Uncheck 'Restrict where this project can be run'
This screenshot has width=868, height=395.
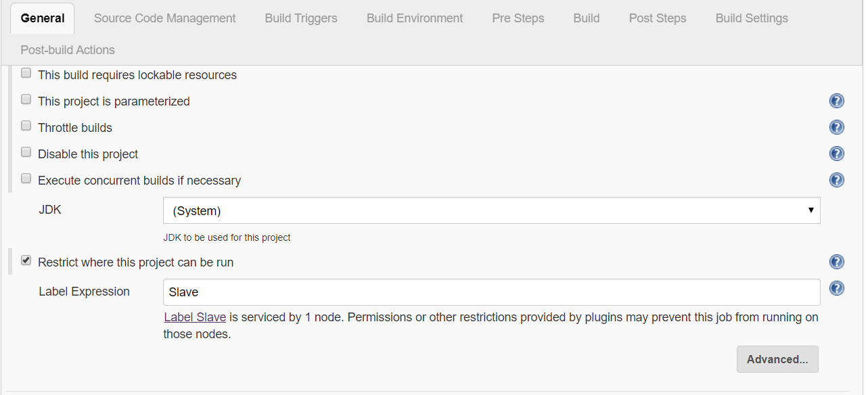(26, 260)
